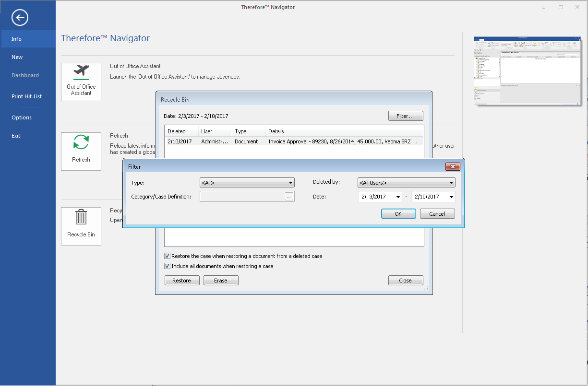Open the Print Hit-List page
This screenshot has width=588, height=386.
click(x=26, y=96)
